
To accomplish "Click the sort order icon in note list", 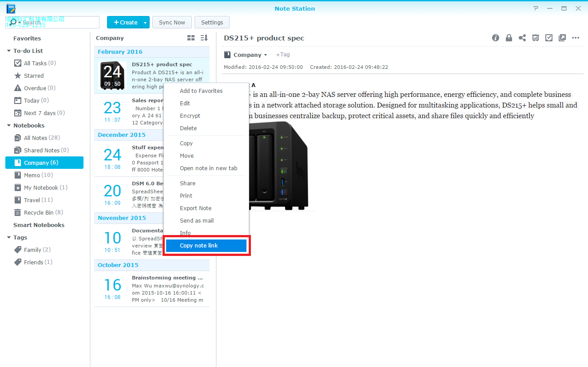I will pos(204,38).
